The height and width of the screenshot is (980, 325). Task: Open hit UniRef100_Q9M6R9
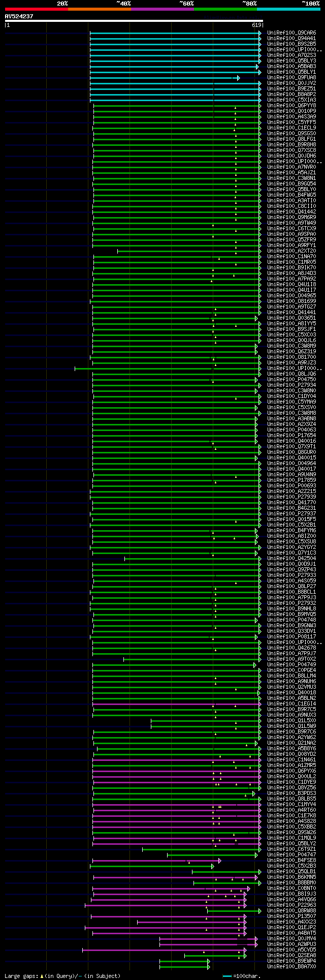pos(291,218)
